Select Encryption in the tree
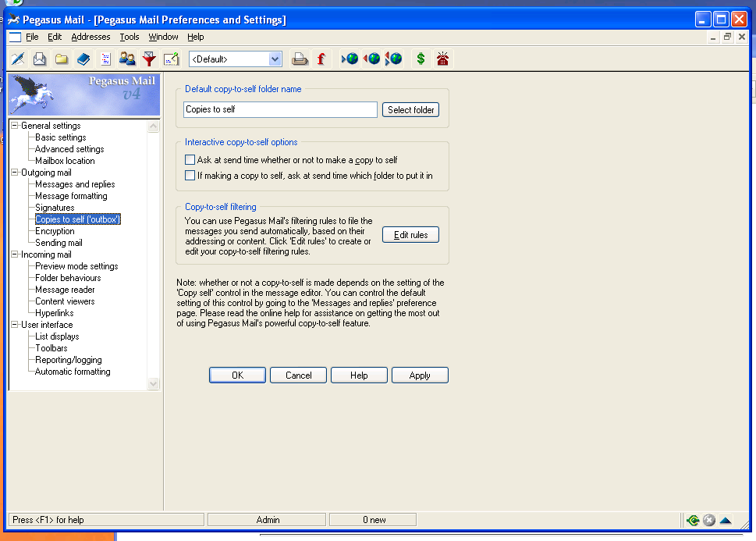756x541 pixels. (x=55, y=231)
